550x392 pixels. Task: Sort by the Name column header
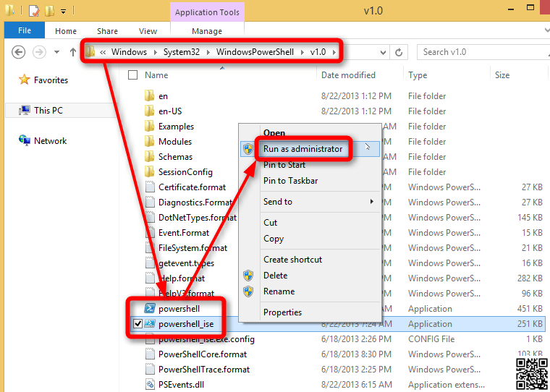point(156,75)
